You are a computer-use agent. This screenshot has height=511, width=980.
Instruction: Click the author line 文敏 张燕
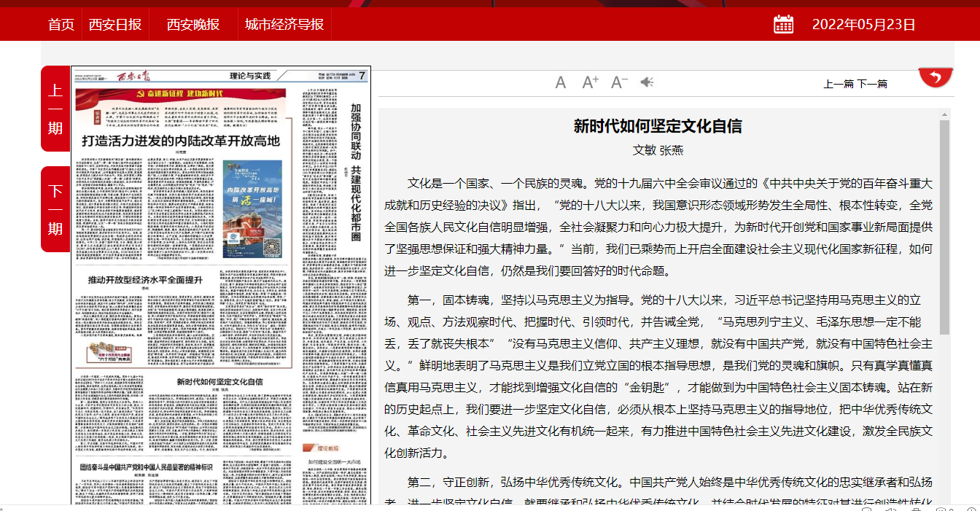658,150
